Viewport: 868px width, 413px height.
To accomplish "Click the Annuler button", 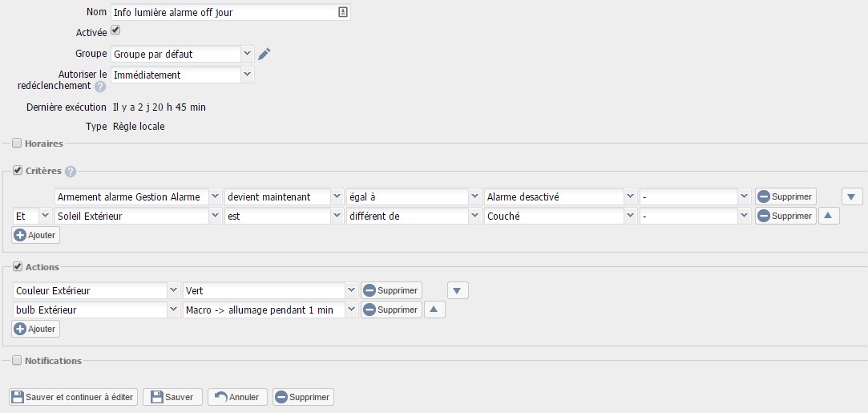I will pos(237,397).
